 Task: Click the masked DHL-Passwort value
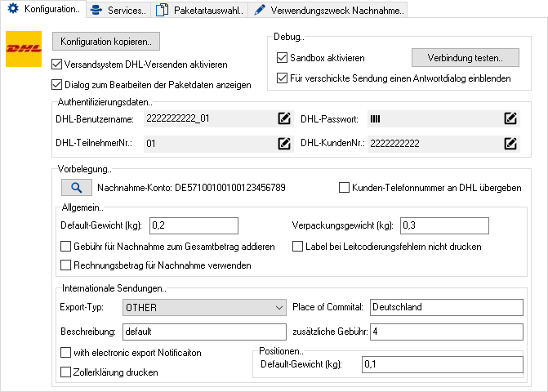(375, 119)
